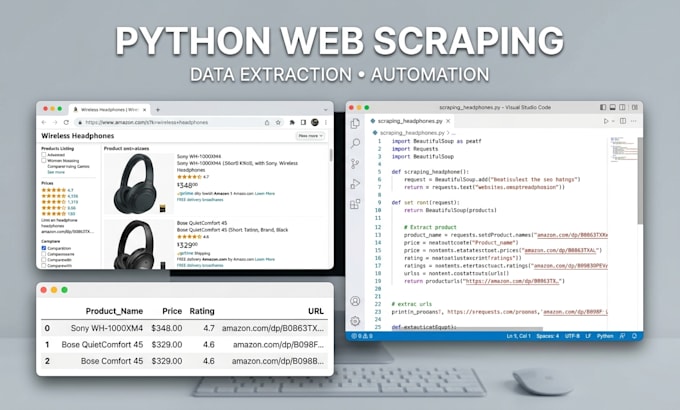The height and width of the screenshot is (410, 680).
Task: Click scraping_headphones.py in the breadcrumb bar
Action: point(412,133)
